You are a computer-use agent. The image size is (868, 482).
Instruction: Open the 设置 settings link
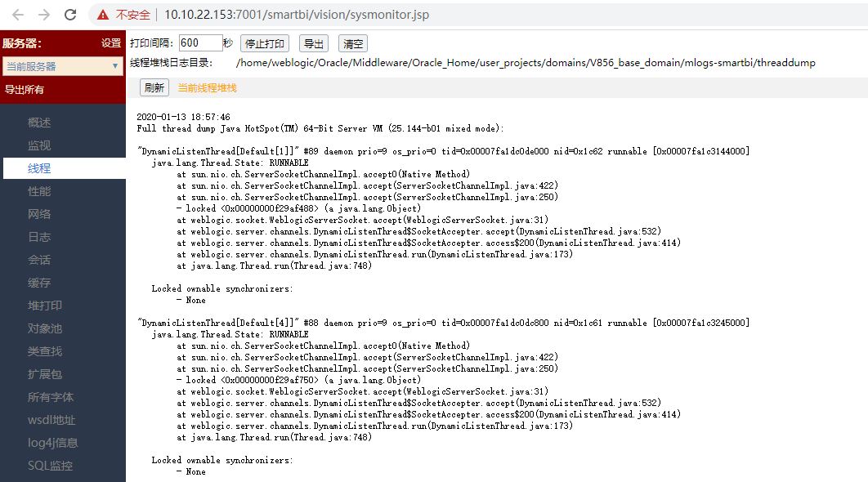(x=111, y=43)
